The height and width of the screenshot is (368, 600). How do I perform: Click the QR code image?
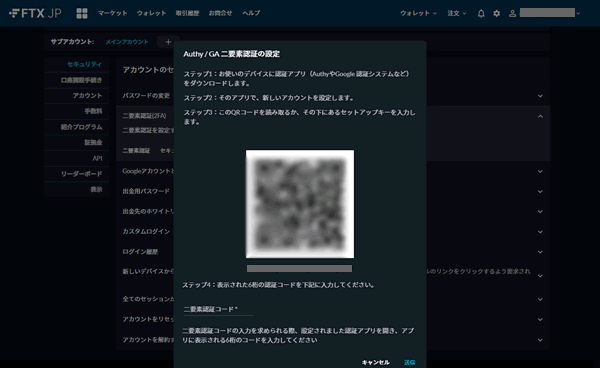click(x=300, y=204)
